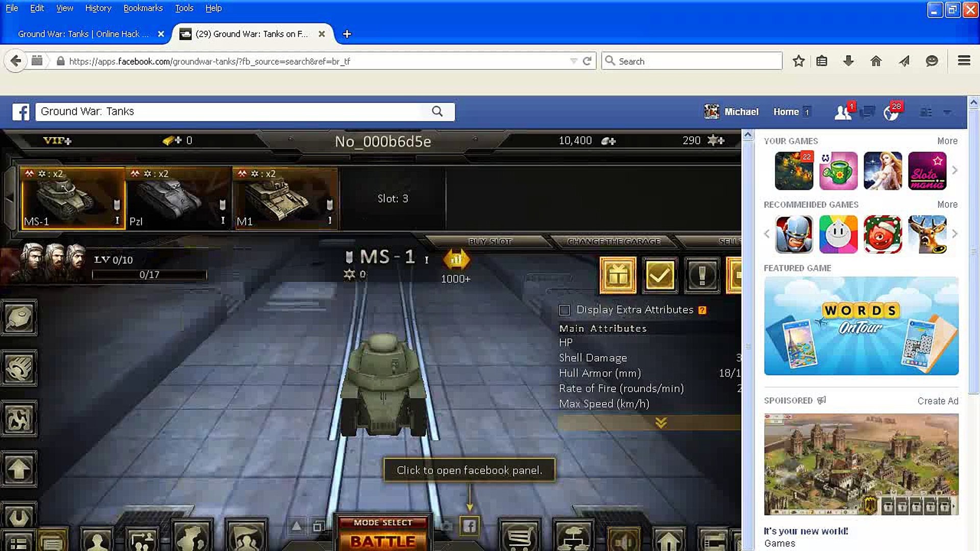Image resolution: width=980 pixels, height=551 pixels.
Task: Click the upgrade arrow icon in left sidebar
Action: pyautogui.click(x=19, y=469)
